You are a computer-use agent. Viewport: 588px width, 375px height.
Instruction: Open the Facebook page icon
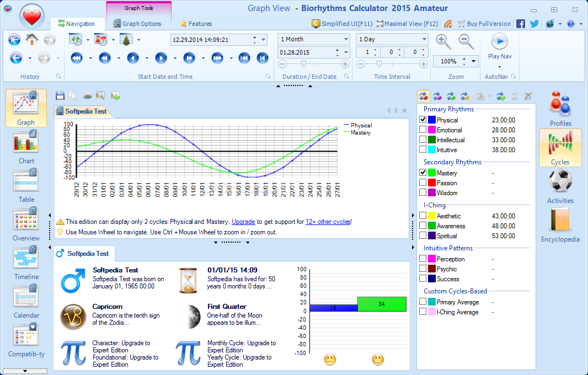[521, 24]
